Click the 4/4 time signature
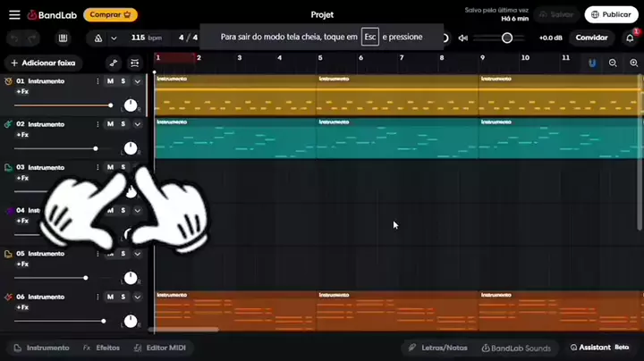644x361 pixels. click(188, 38)
